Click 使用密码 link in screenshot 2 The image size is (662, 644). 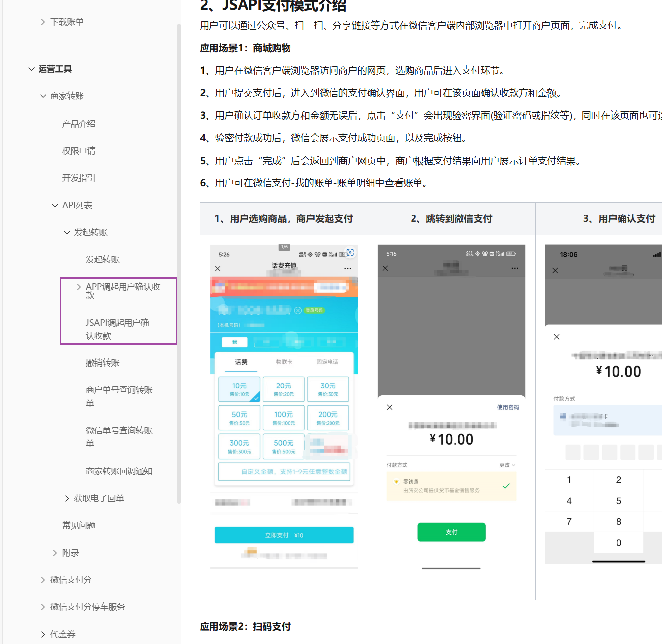click(508, 407)
